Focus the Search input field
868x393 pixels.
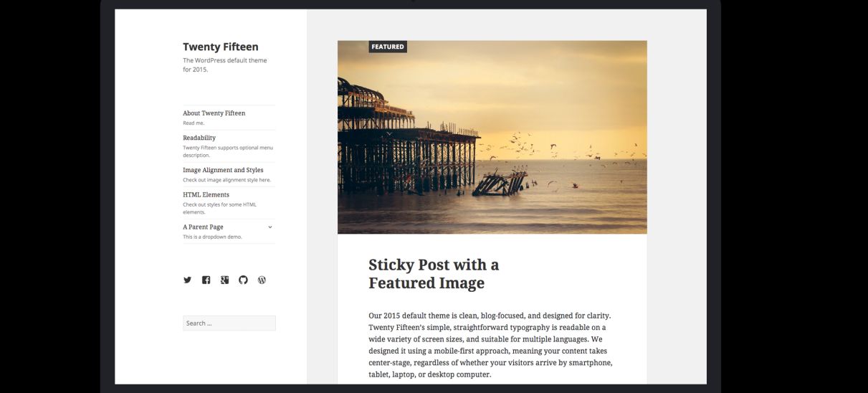point(229,323)
